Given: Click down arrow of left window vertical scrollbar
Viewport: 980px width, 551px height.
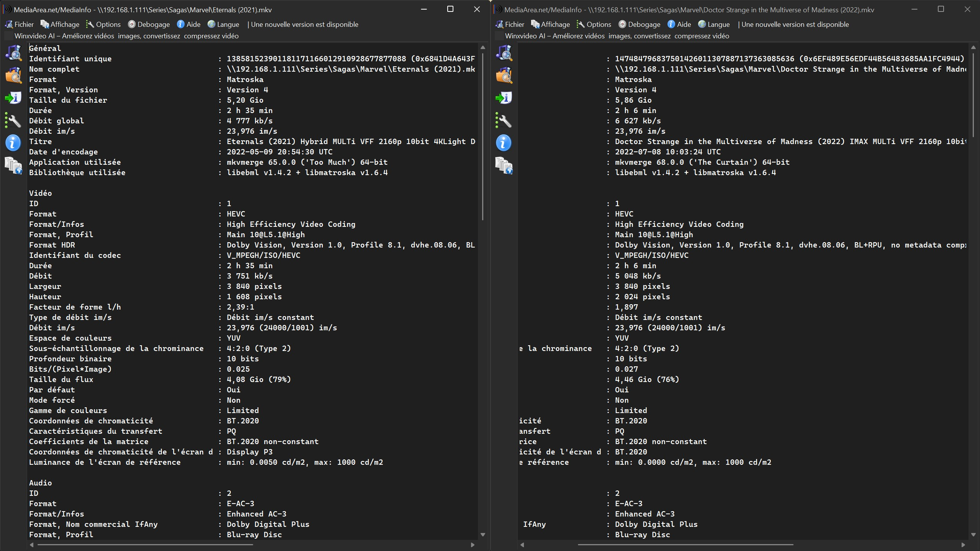Looking at the screenshot, I should 483,535.
